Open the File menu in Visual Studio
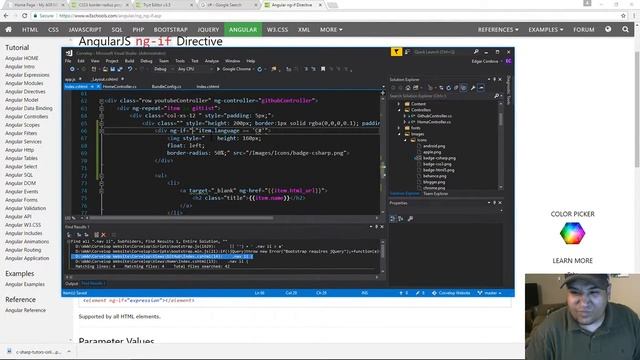 click(68, 61)
